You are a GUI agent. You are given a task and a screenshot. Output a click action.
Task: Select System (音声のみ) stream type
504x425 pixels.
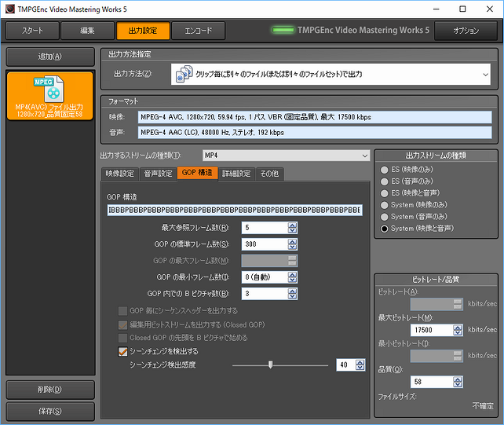coord(384,217)
